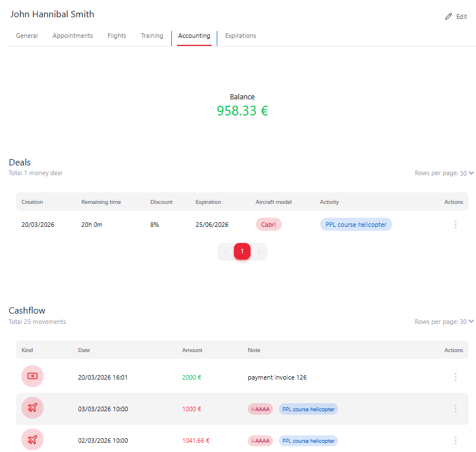Expand Cashflow rows per page dropdown
This screenshot has height=452, width=476.
coord(471,322)
